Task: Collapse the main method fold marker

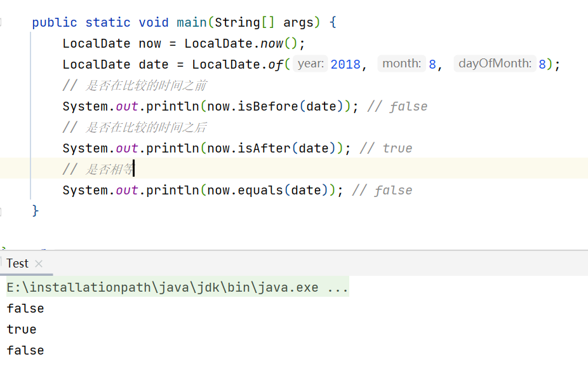Action: pyautogui.click(x=1, y=22)
